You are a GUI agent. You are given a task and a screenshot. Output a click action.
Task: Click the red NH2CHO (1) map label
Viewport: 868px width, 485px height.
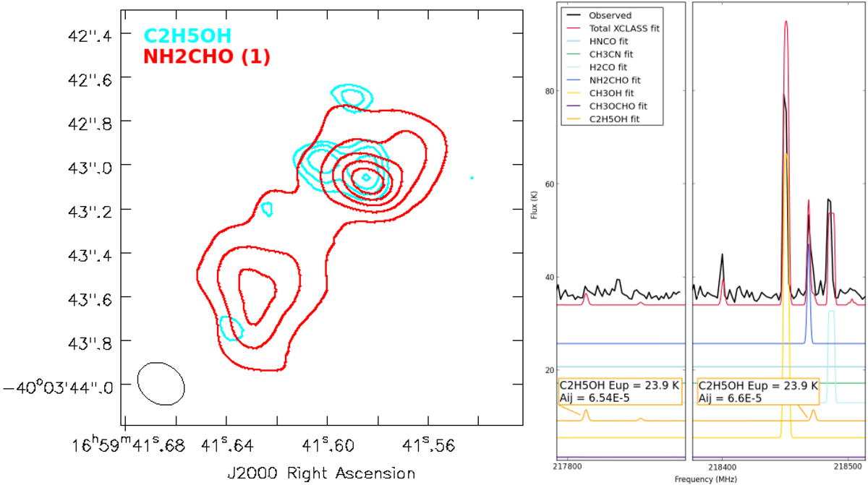207,57
